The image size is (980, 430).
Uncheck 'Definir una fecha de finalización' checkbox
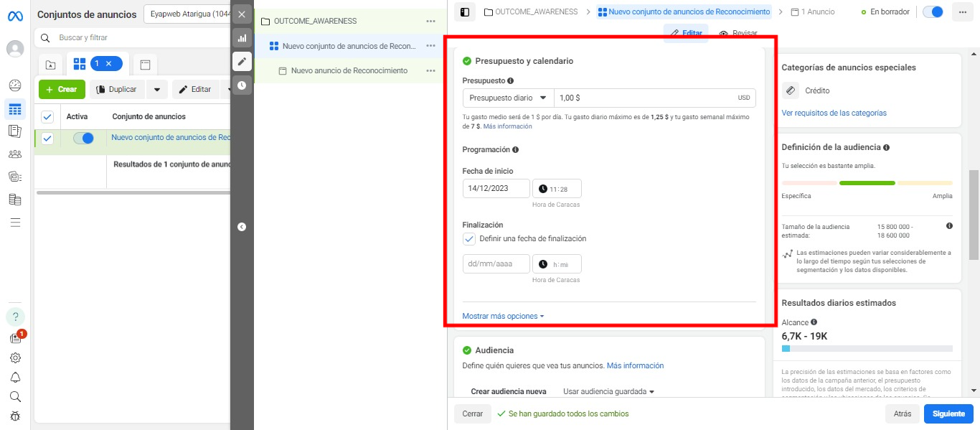pos(469,239)
